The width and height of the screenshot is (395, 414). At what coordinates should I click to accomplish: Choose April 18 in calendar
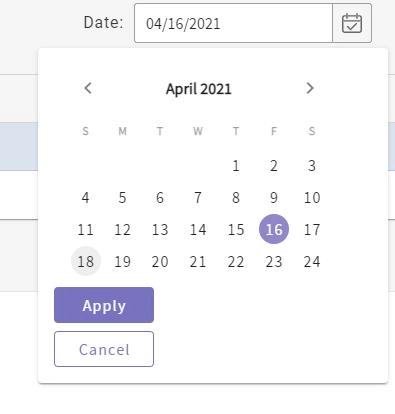point(86,261)
